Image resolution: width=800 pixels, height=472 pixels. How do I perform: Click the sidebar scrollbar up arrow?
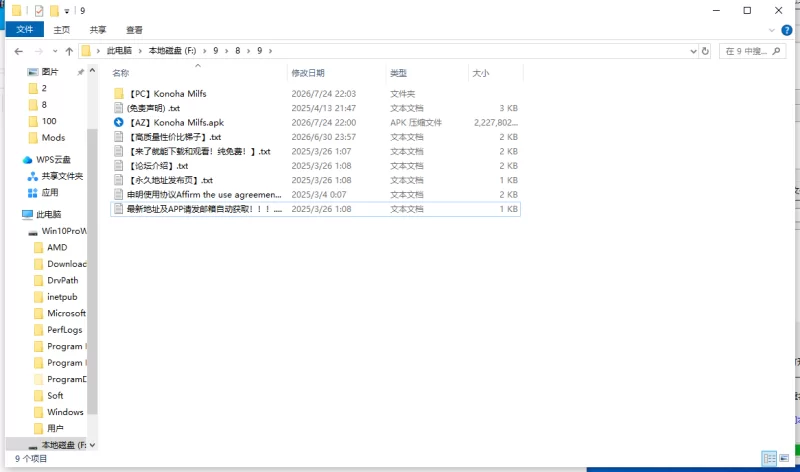click(x=92, y=70)
